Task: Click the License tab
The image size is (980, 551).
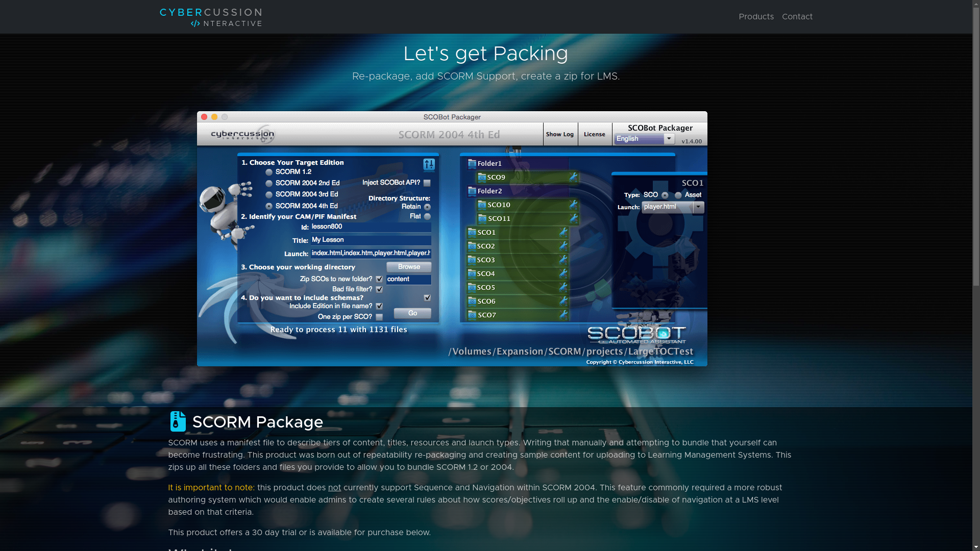Action: [x=595, y=134]
